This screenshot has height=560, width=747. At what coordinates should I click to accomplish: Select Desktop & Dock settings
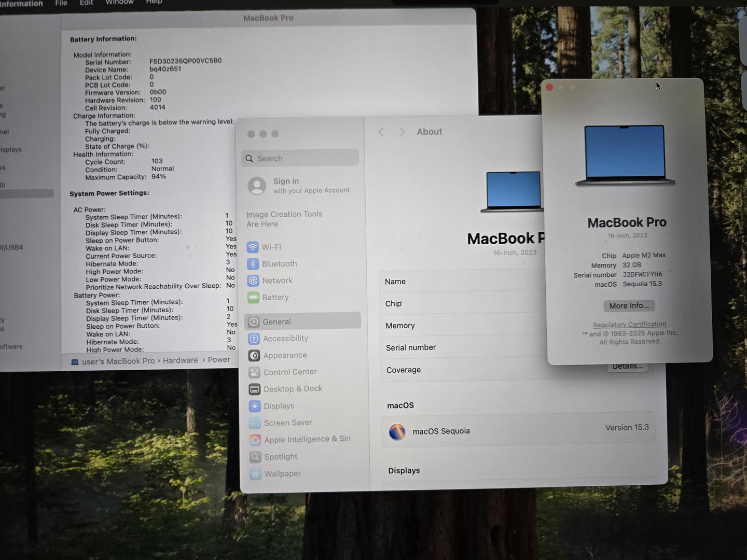[293, 389]
